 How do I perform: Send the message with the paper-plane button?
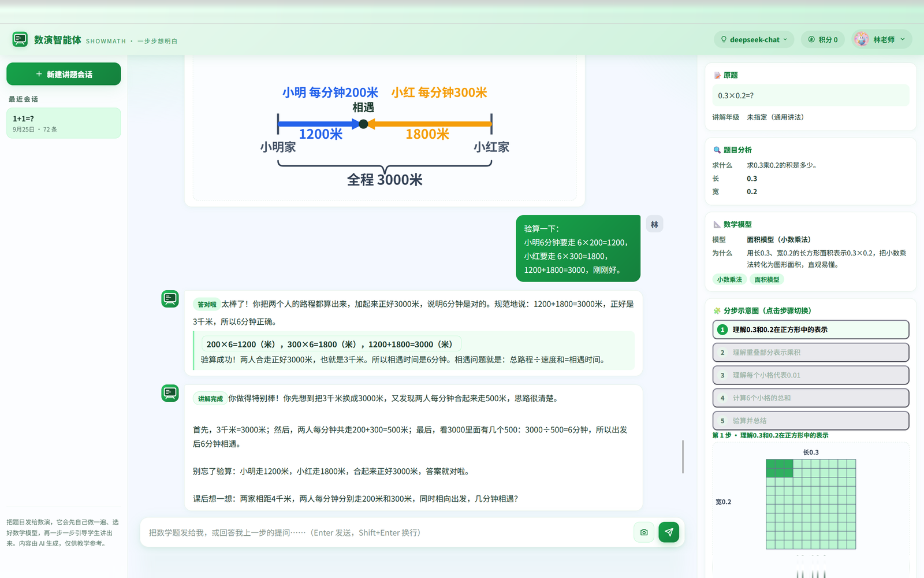click(x=669, y=532)
